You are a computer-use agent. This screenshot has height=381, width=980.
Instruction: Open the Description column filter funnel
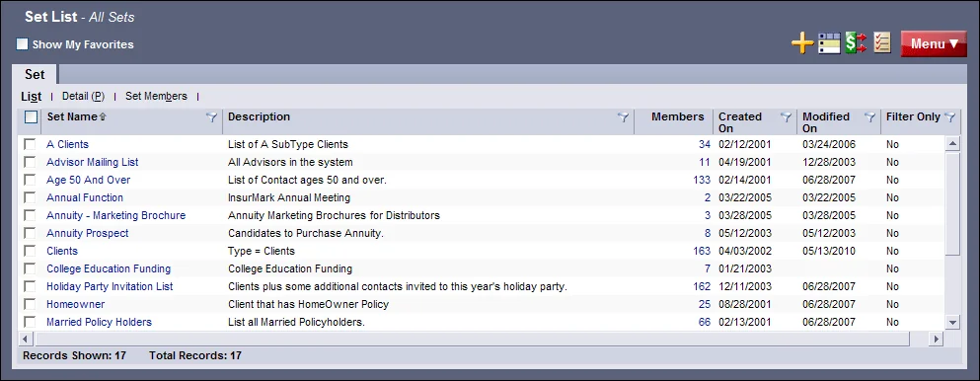623,116
